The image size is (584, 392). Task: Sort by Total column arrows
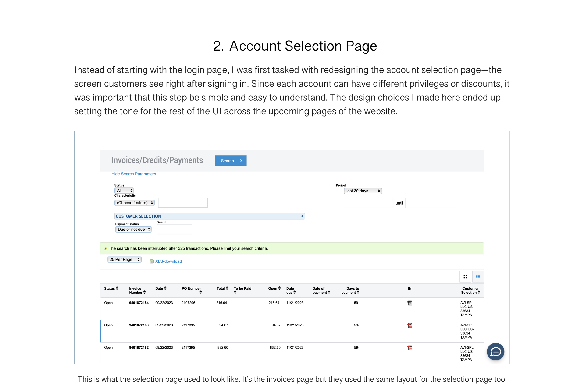pos(227,288)
